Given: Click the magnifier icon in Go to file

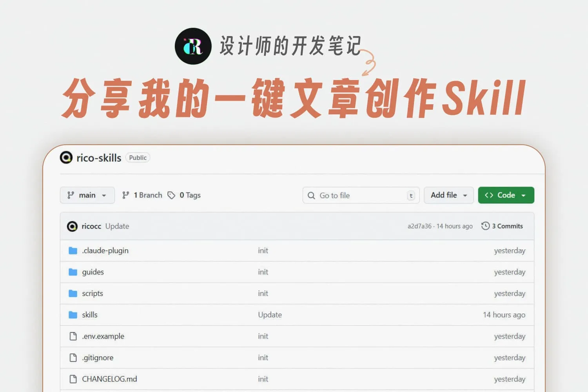Looking at the screenshot, I should coord(311,195).
